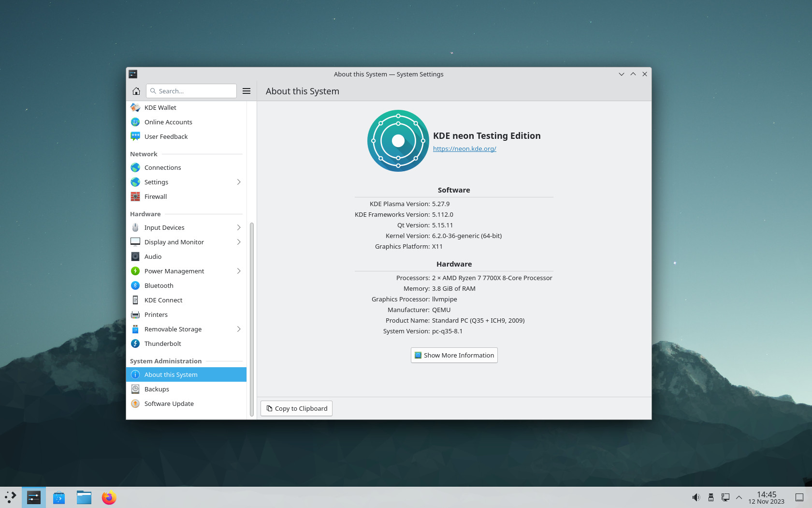
Task: Click the KDE Frameworks Version 5.112.0 text
Action: pos(443,214)
